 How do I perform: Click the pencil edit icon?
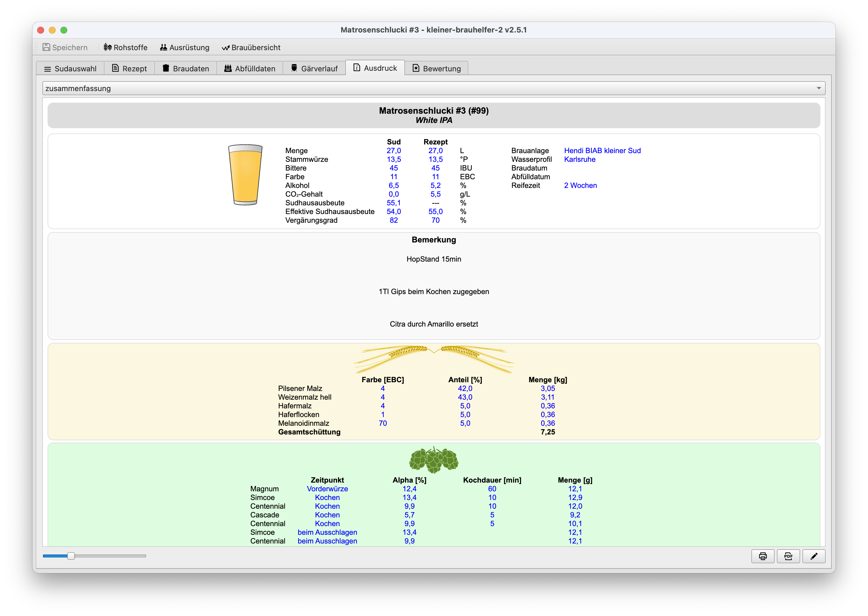click(x=814, y=556)
